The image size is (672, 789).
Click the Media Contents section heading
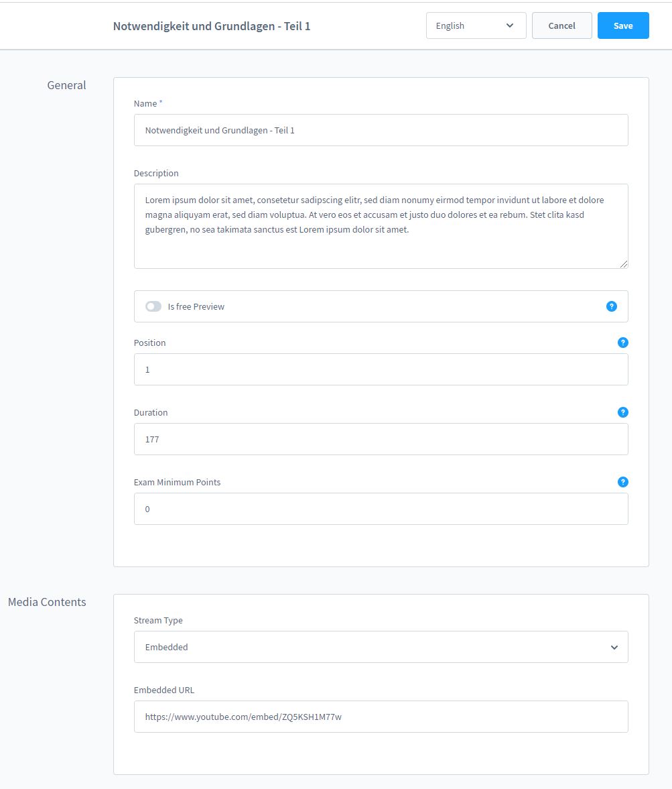47,602
